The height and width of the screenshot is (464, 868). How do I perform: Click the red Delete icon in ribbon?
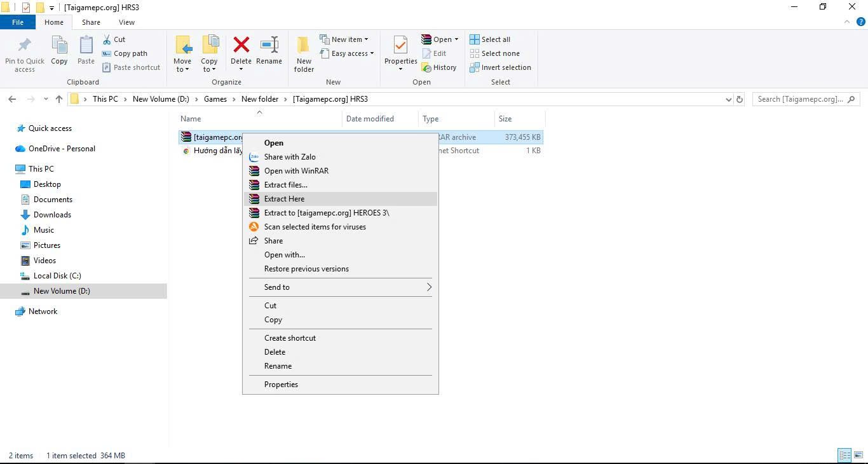tap(241, 46)
